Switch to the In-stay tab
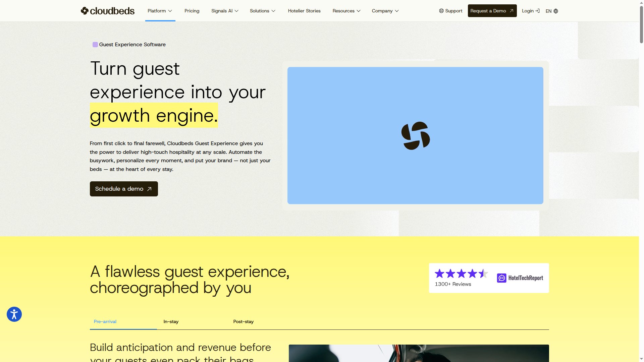 pos(171,321)
